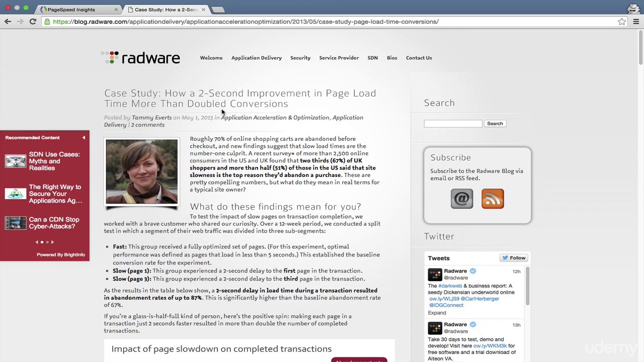Click the 13h tweet timestamp

(516, 325)
